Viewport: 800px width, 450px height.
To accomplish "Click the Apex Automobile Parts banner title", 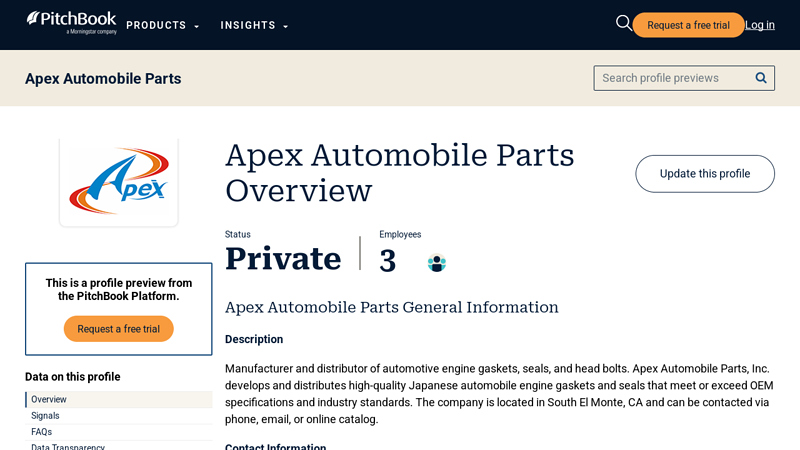I will tap(103, 79).
